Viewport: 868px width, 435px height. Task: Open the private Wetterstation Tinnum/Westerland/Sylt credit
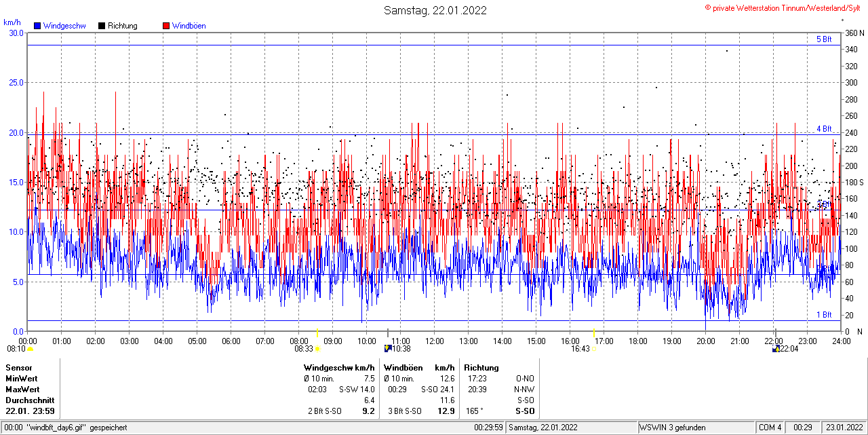click(x=784, y=7)
